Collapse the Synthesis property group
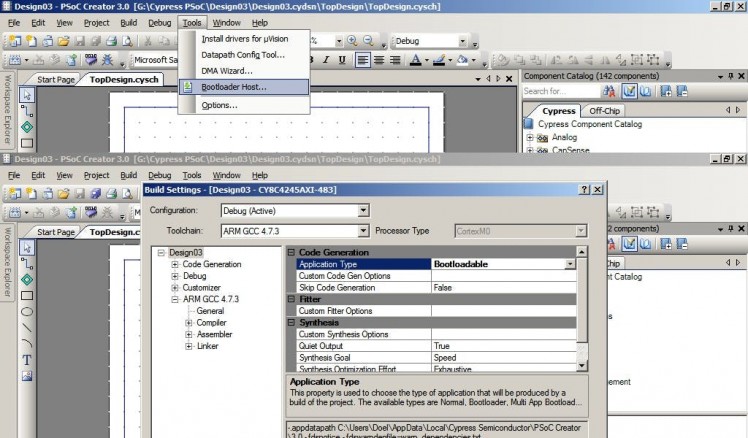The width and height of the screenshot is (748, 438). [x=291, y=323]
